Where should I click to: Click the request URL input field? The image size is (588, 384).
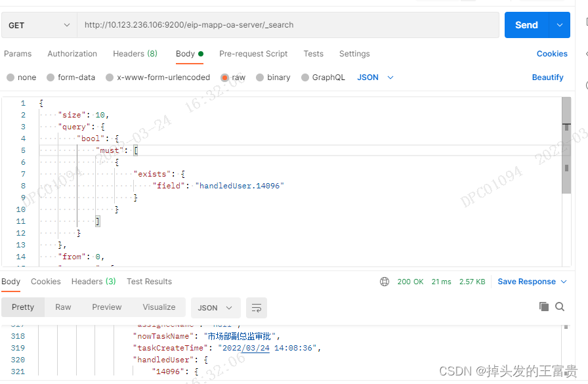288,25
